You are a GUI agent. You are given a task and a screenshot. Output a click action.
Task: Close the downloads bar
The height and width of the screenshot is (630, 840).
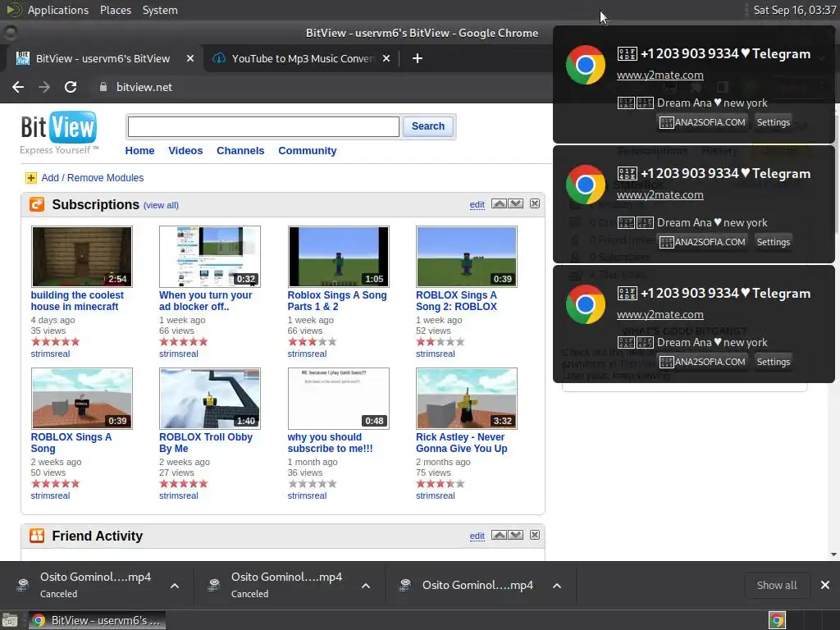[825, 585]
